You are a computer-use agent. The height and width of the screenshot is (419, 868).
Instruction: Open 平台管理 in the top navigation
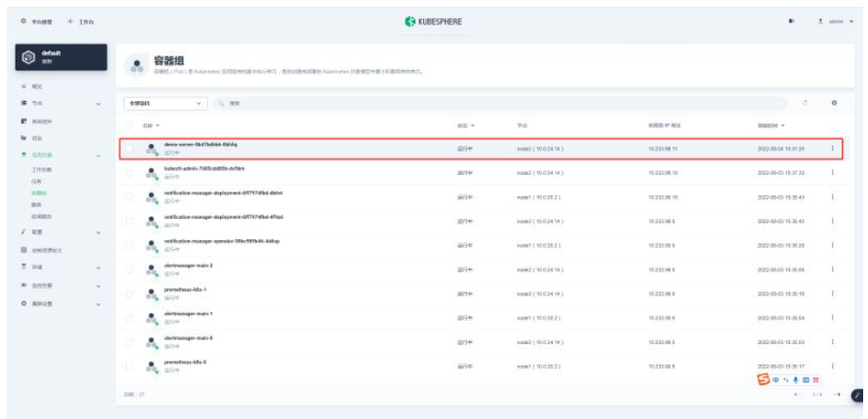point(36,20)
